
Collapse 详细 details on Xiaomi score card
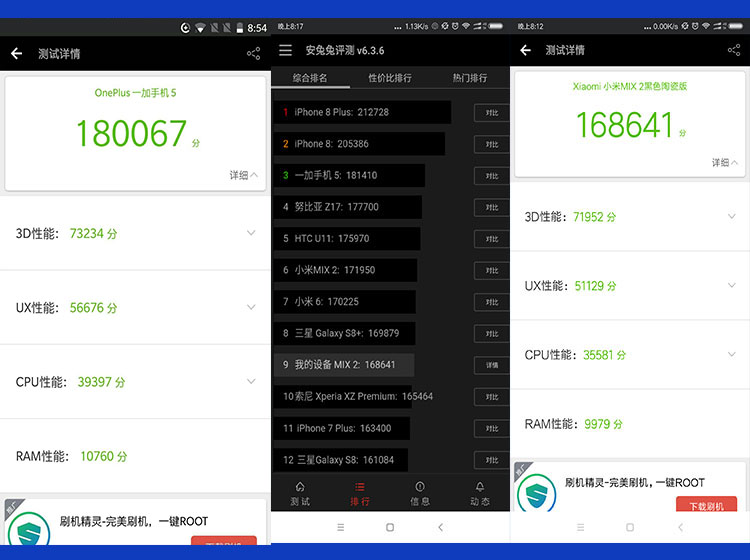tap(725, 163)
